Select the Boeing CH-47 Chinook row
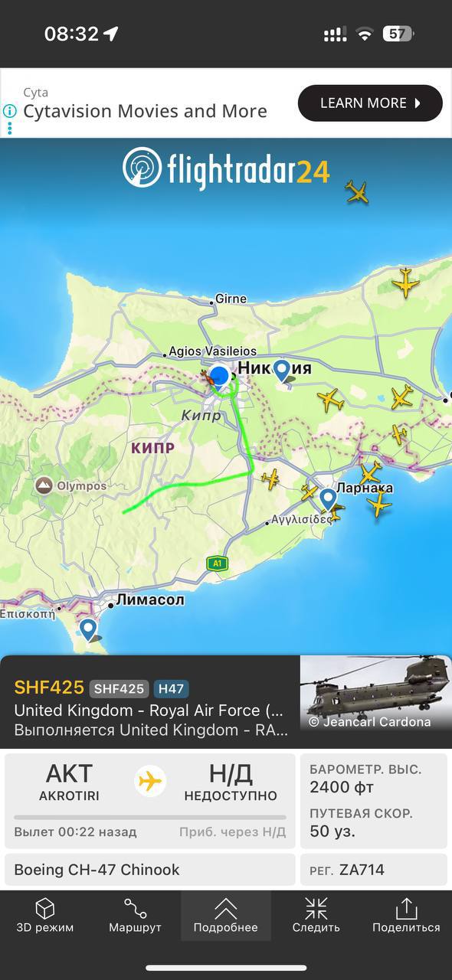 tap(150, 870)
